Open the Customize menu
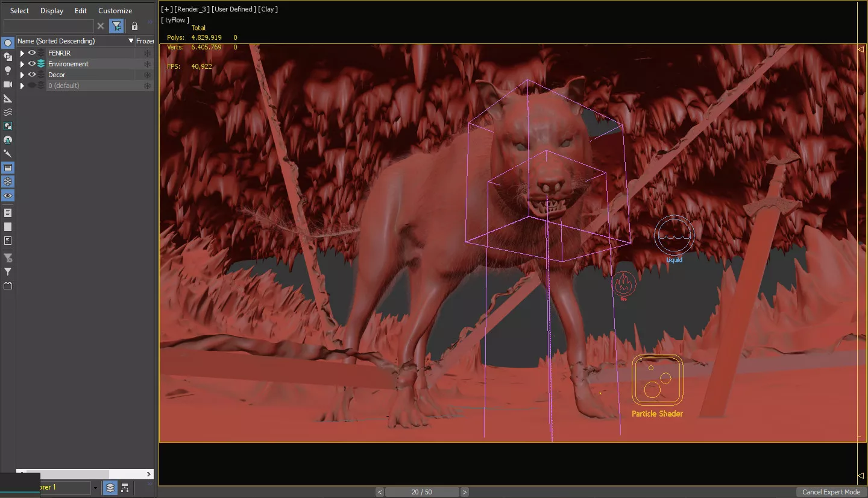Viewport: 868px width, 498px height. tap(115, 11)
